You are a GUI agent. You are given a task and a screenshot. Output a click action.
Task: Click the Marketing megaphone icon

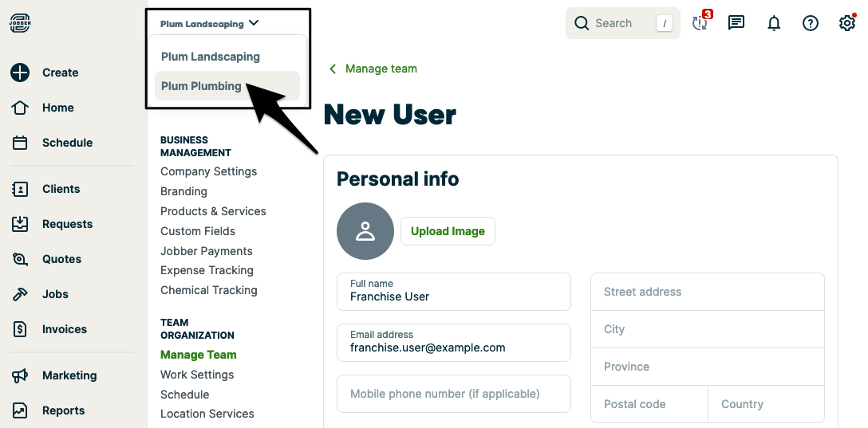[20, 375]
